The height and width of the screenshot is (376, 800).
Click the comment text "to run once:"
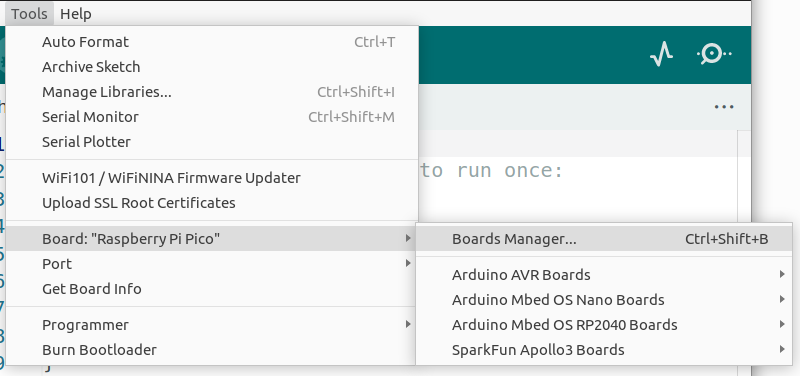pyautogui.click(x=492, y=170)
